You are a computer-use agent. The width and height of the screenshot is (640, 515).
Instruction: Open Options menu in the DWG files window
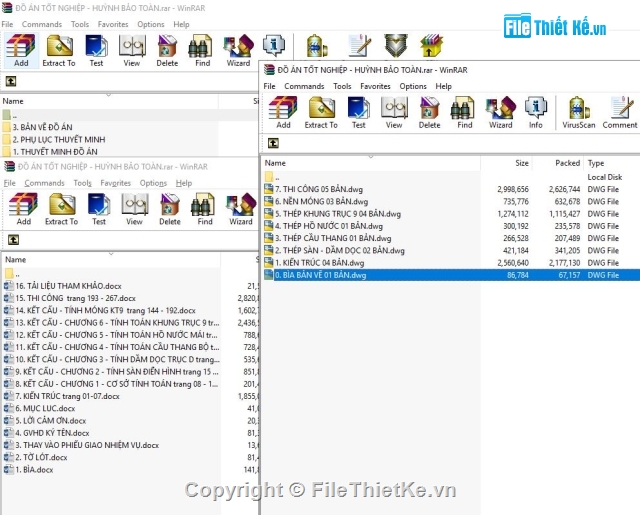413,86
